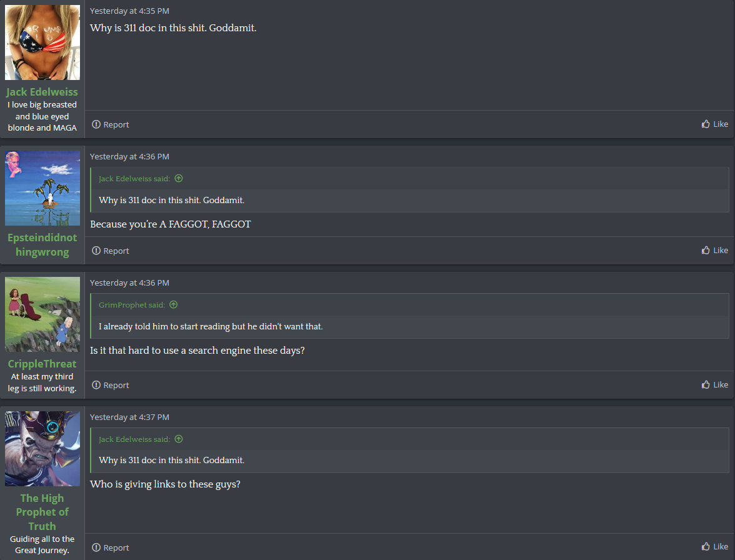Image resolution: width=735 pixels, height=560 pixels.
Task: Click the up-arrow icon next to 'GrimProphet said:'
Action: click(174, 304)
